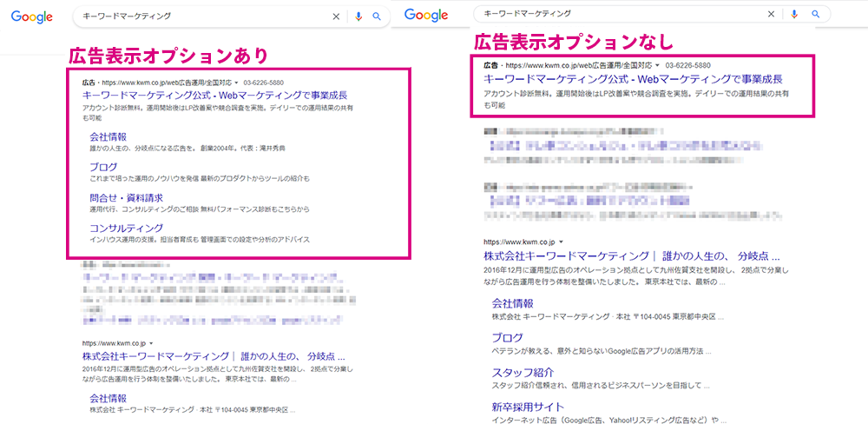The width and height of the screenshot is (868, 424).
Task: Click the Google logo in right screenshot
Action: (x=424, y=15)
